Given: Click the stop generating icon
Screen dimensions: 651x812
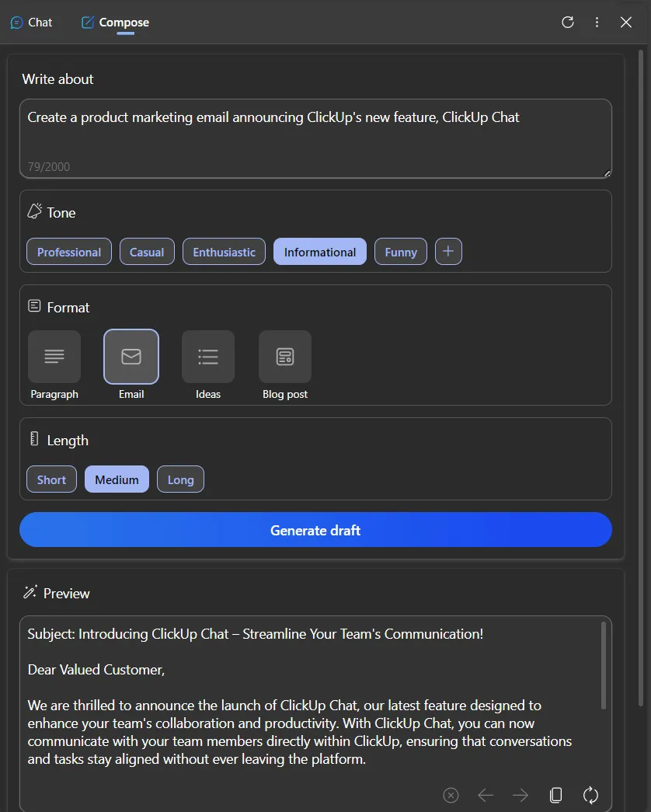Looking at the screenshot, I should (x=451, y=795).
